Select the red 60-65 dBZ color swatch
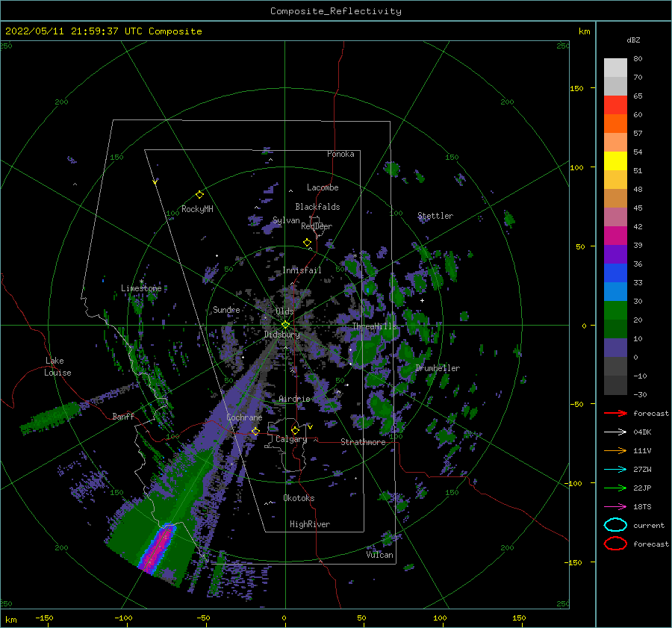The width and height of the screenshot is (672, 628). [615, 105]
